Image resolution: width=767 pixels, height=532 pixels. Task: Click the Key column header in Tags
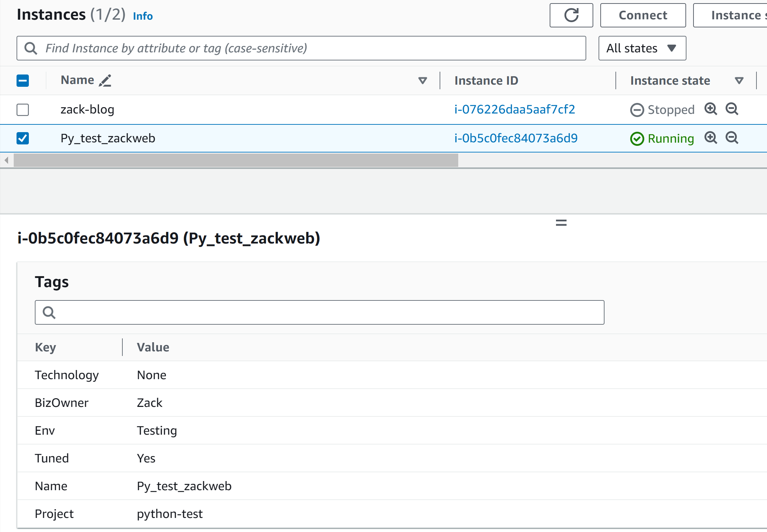point(45,347)
